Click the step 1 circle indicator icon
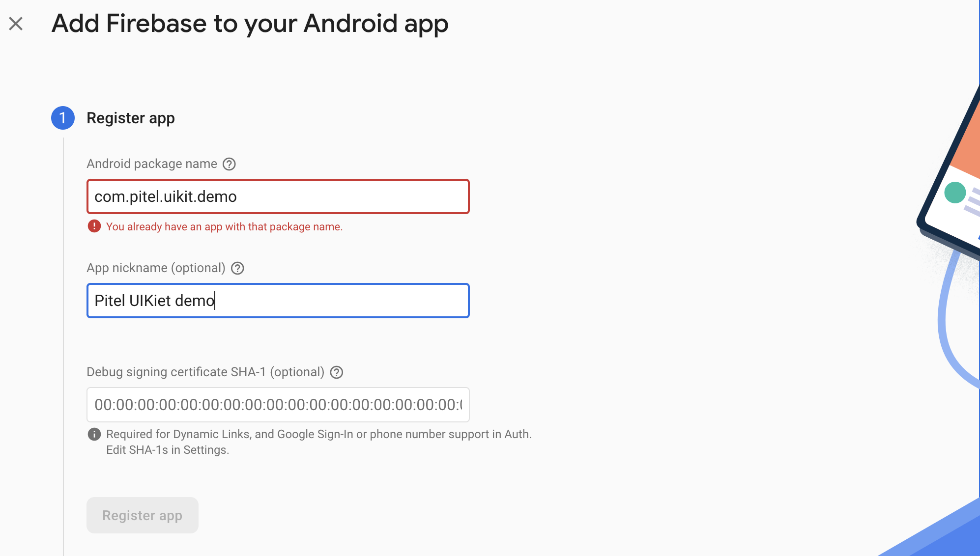This screenshot has height=556, width=980. tap(62, 118)
